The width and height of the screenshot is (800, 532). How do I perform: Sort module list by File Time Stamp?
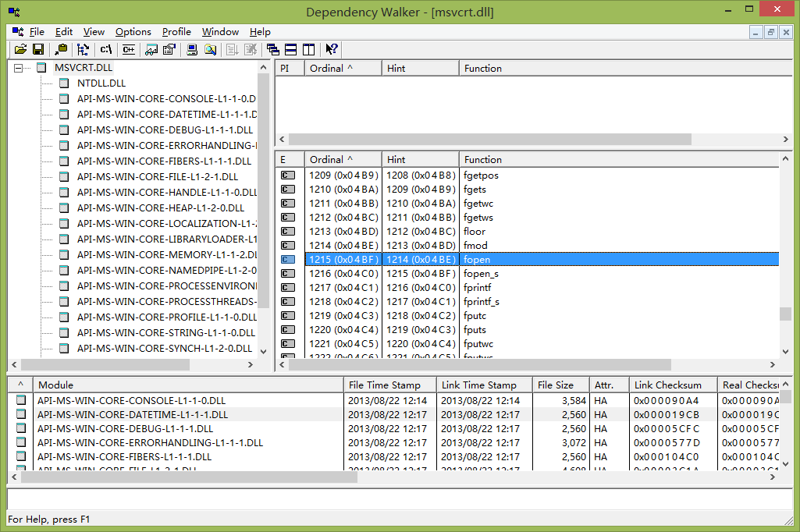[x=390, y=385]
